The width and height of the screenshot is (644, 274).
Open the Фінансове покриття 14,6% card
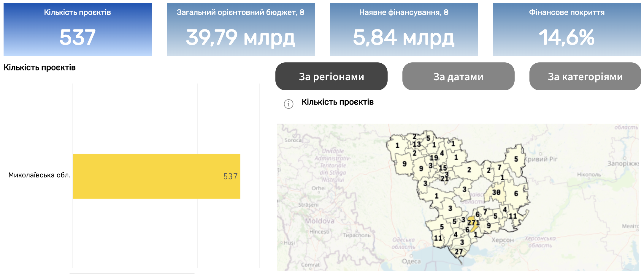(567, 29)
